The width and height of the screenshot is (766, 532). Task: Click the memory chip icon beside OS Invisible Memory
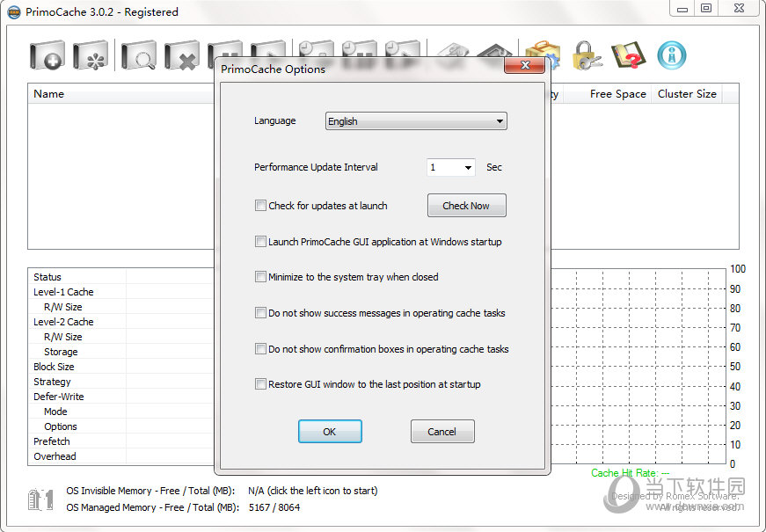point(40,499)
